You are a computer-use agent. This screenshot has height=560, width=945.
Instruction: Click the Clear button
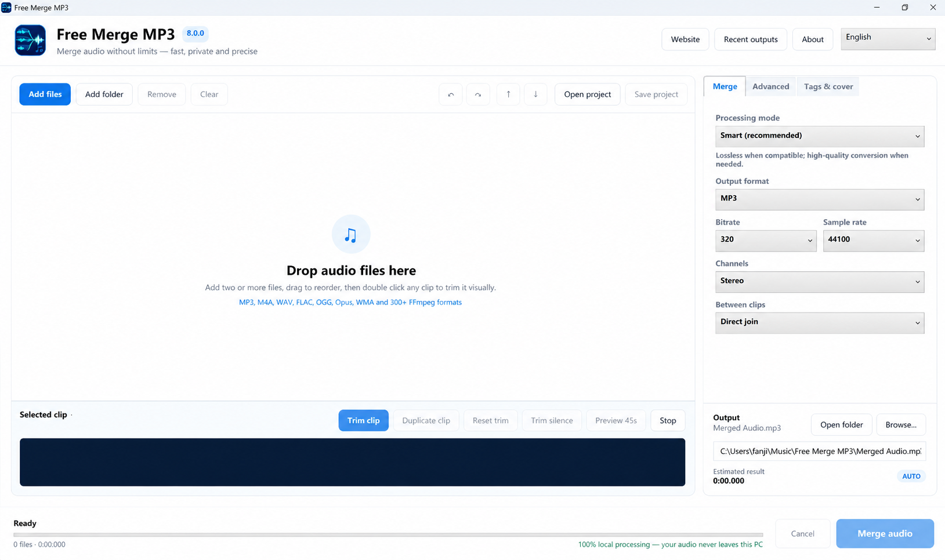209,94
